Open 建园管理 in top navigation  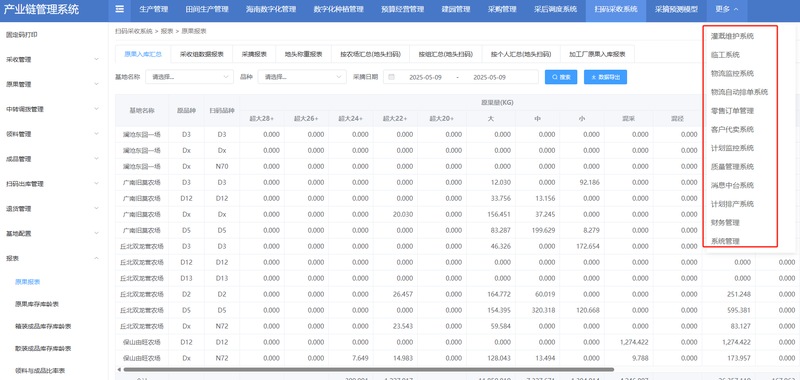point(456,9)
